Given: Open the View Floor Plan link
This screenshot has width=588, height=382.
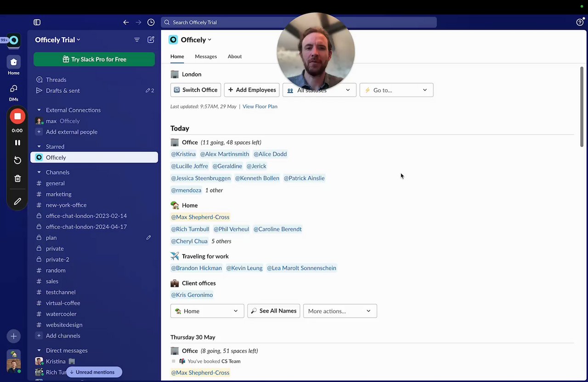Looking at the screenshot, I should [x=260, y=107].
